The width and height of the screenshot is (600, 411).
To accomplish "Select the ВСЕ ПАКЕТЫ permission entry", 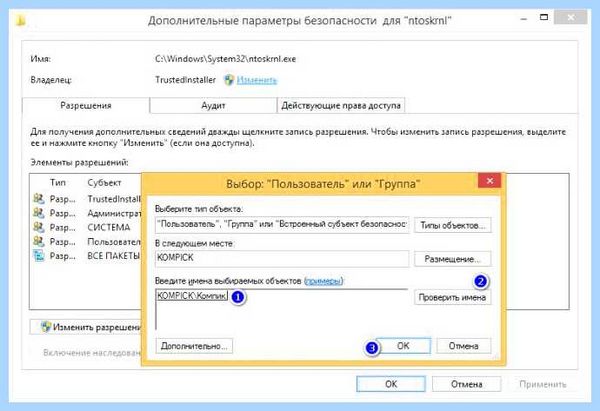I will [x=87, y=256].
